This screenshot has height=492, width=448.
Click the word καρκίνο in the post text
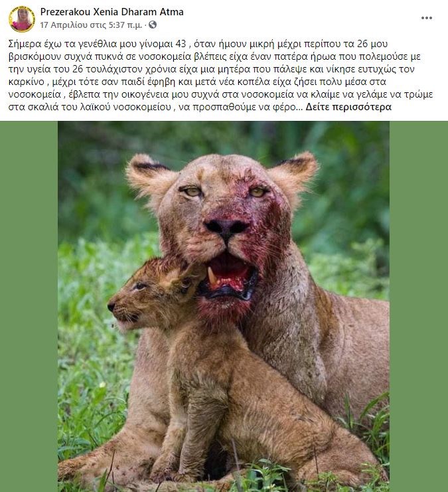27,82
